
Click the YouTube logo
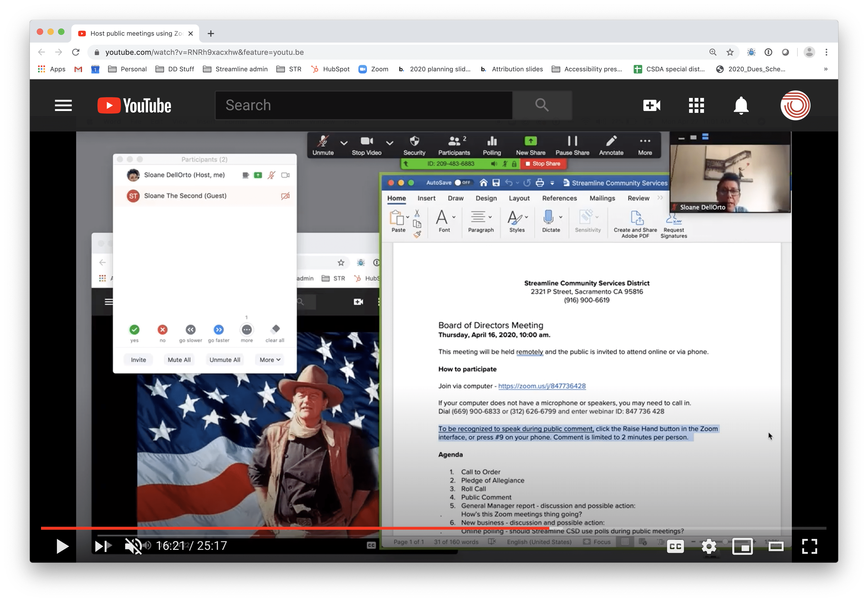tap(134, 105)
